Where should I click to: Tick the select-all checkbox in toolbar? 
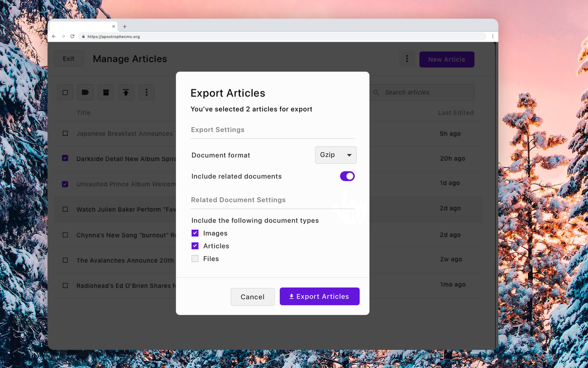click(66, 92)
